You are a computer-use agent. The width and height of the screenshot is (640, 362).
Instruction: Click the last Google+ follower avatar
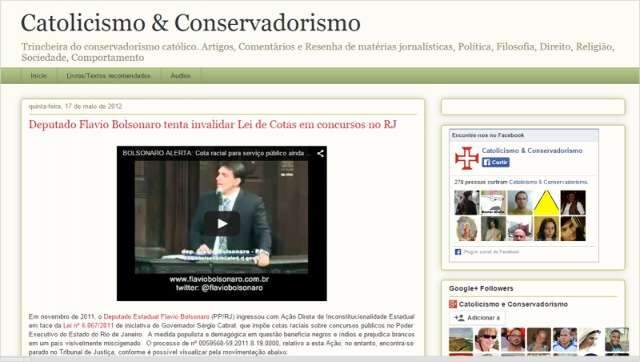617,340
